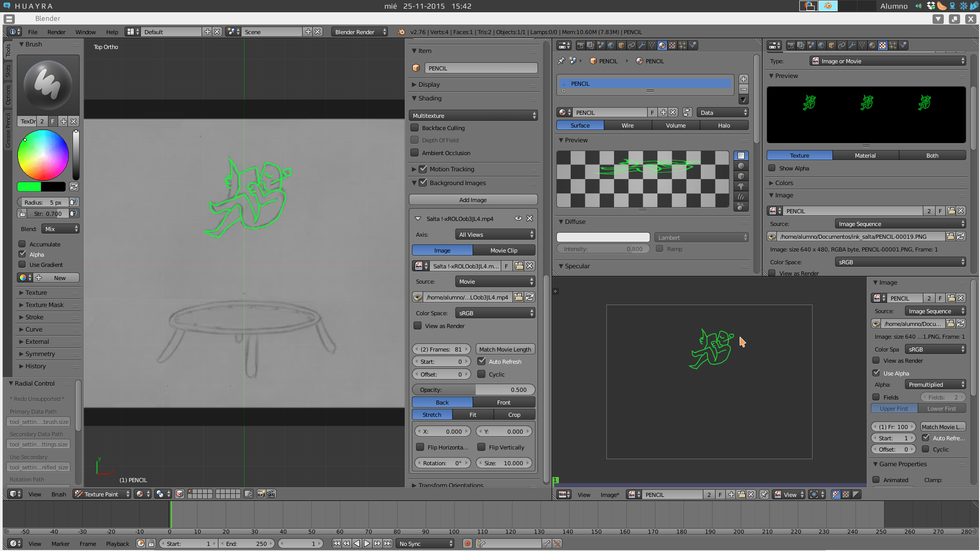Screen dimensions: 980x551
Task: Click the Add Image button
Action: click(473, 199)
